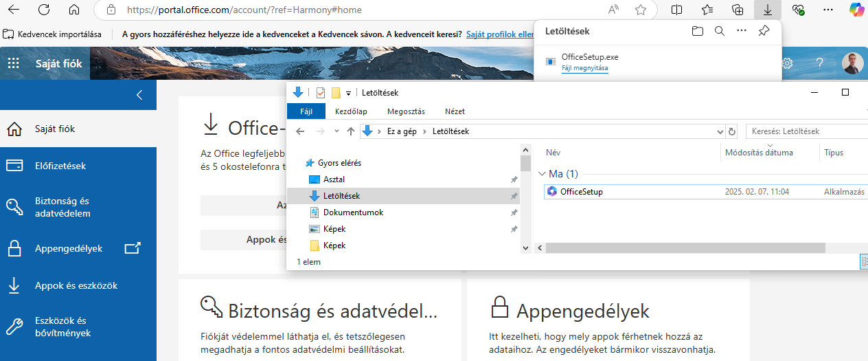Switch to the Kezdőlap ribbon tab

(351, 111)
